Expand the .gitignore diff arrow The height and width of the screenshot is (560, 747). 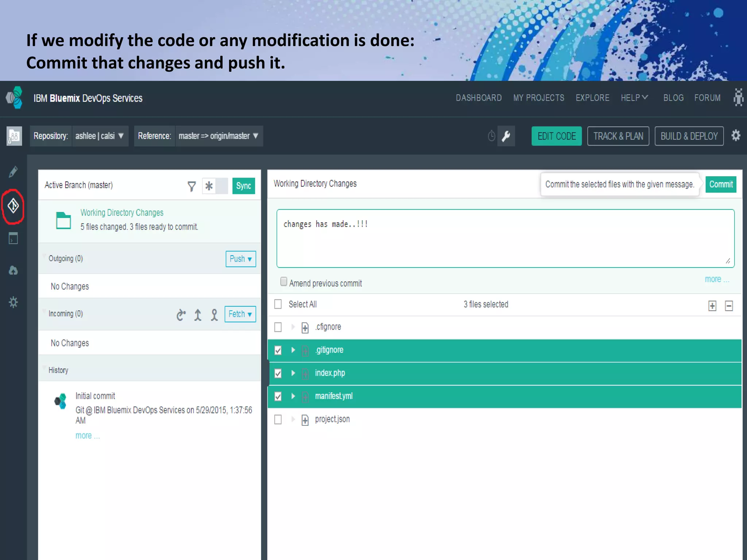coord(293,350)
